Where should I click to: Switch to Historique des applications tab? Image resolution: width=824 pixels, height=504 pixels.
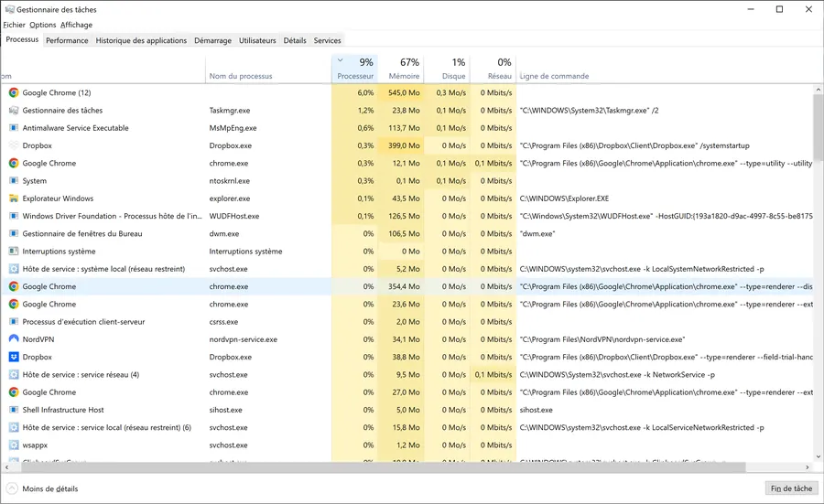coord(141,40)
